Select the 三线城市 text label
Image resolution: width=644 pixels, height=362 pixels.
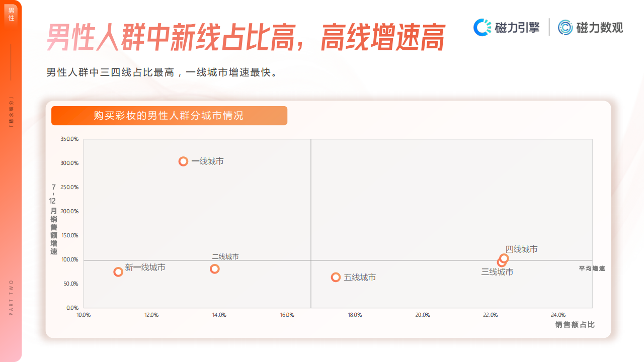pos(497,272)
